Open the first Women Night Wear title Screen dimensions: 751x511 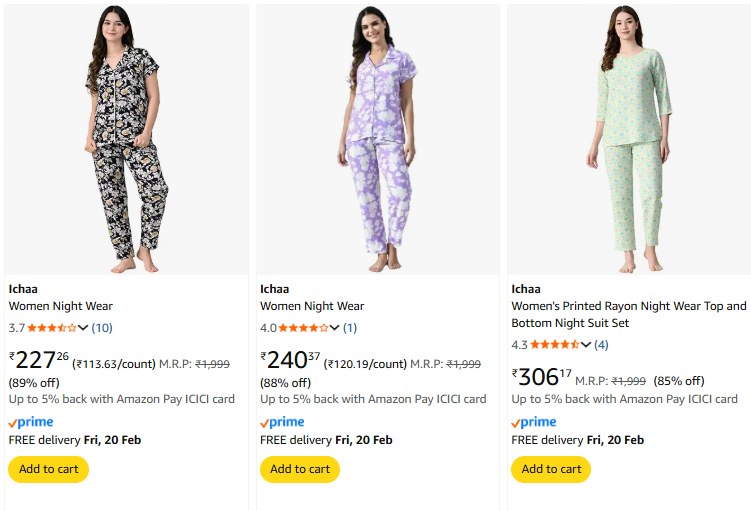coord(60,306)
